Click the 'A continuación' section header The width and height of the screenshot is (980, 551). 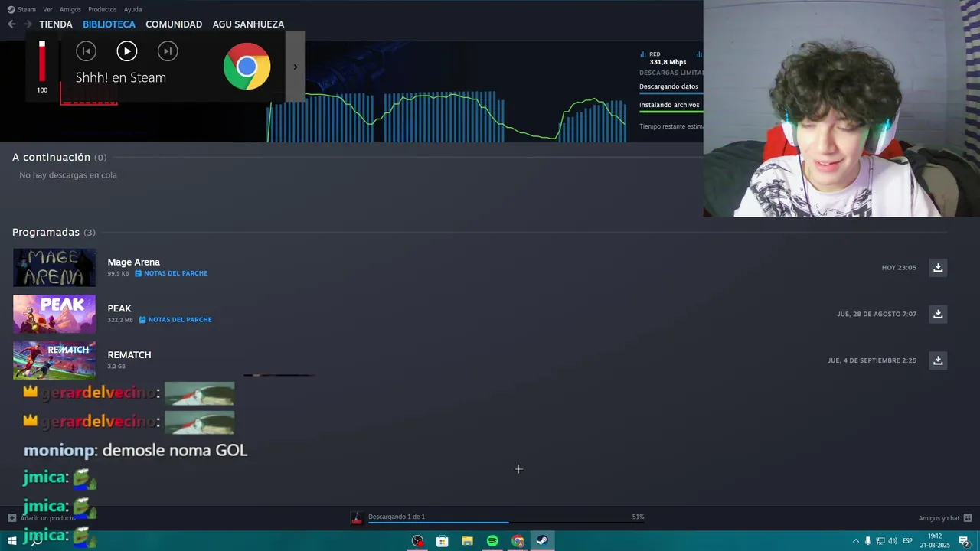(51, 157)
